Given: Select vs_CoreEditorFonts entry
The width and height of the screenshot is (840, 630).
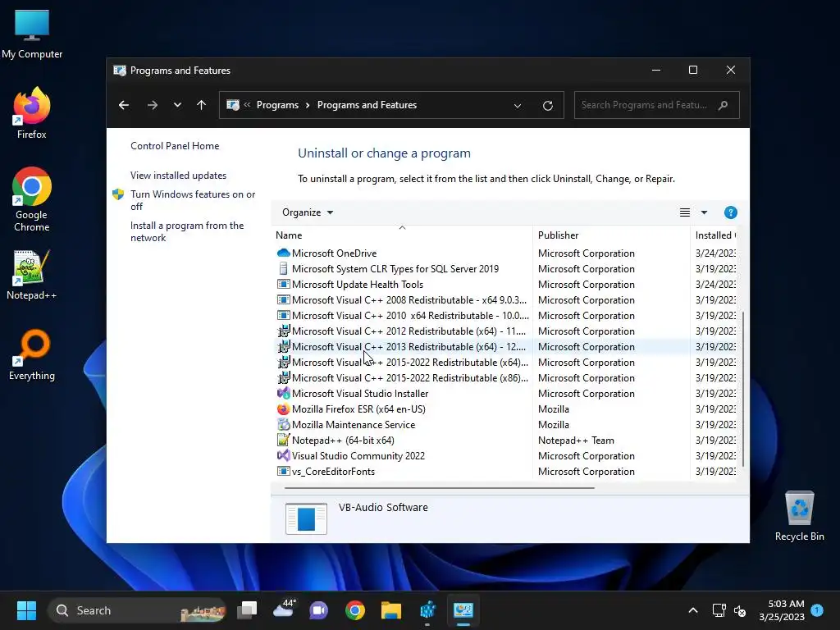Looking at the screenshot, I should 333,472.
